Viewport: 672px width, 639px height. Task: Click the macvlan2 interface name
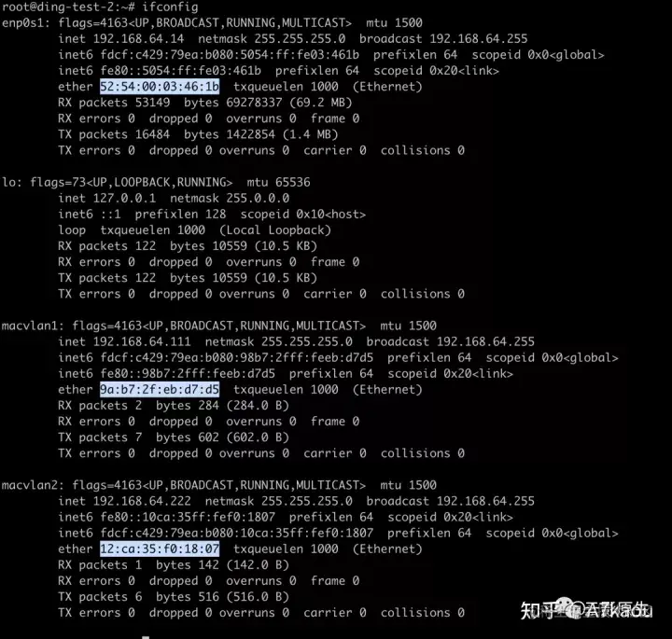click(32, 485)
